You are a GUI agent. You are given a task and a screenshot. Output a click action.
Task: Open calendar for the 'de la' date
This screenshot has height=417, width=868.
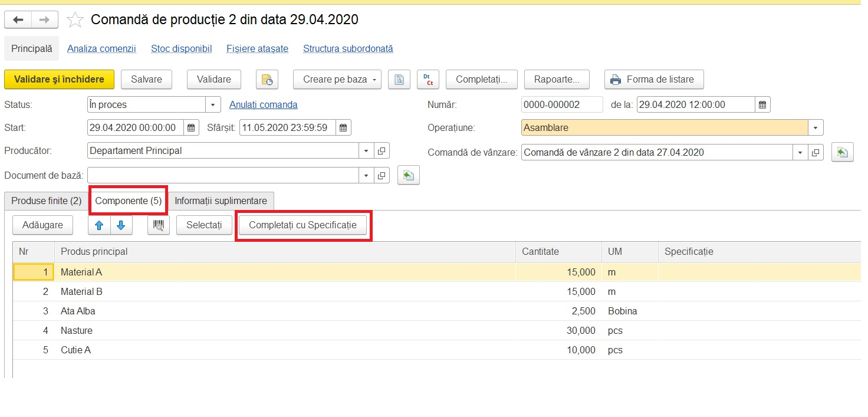tap(762, 105)
